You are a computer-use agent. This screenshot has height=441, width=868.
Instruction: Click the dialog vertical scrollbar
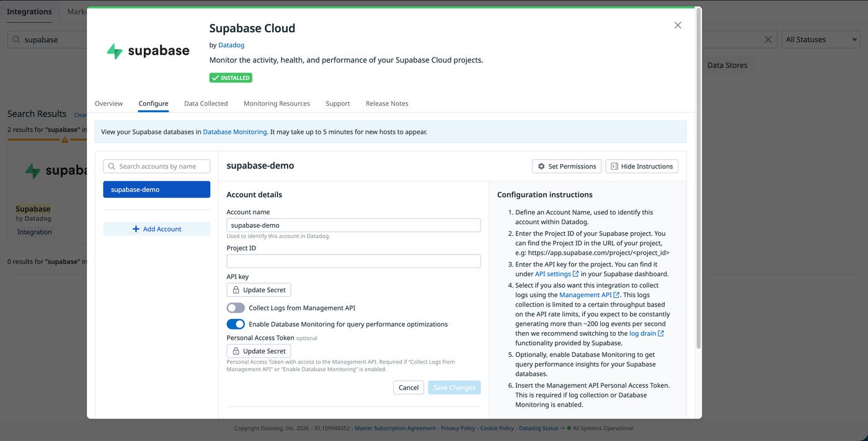(x=699, y=180)
